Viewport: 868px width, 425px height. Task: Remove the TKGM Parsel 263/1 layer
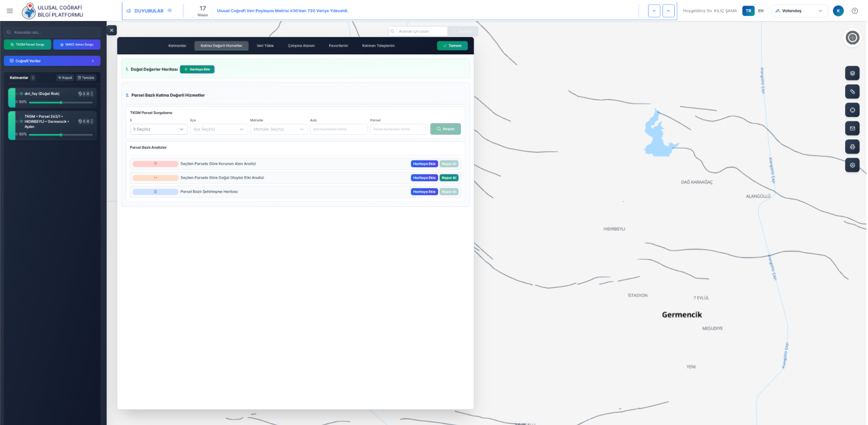[88, 122]
